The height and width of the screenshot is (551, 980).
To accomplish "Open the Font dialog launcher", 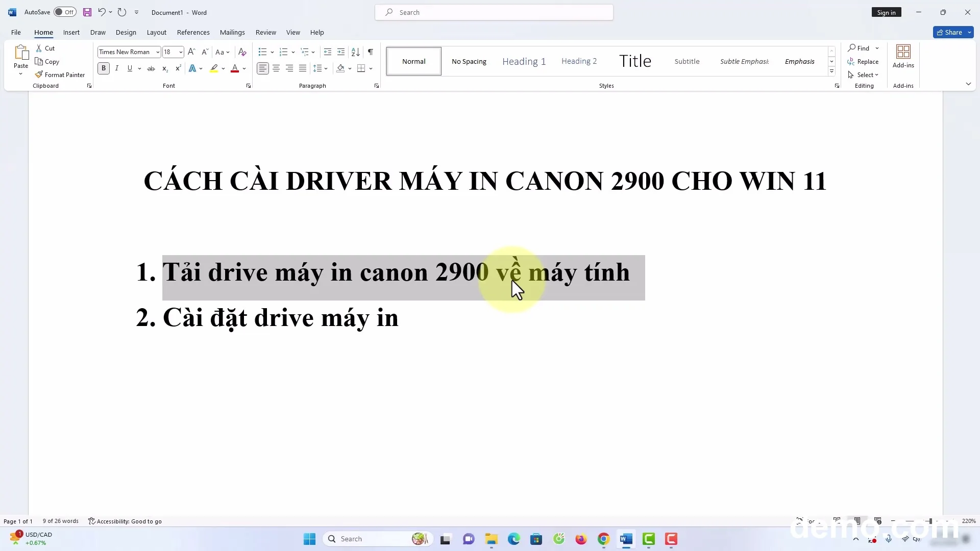I will 249,86.
